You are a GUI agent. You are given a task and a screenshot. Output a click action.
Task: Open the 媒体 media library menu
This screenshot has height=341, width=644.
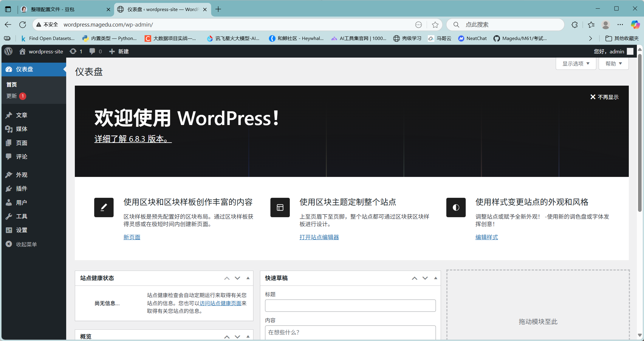pos(21,129)
